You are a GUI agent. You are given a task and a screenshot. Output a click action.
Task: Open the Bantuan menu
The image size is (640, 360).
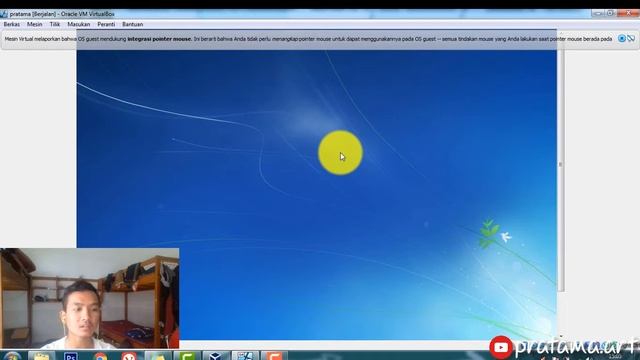pos(133,24)
